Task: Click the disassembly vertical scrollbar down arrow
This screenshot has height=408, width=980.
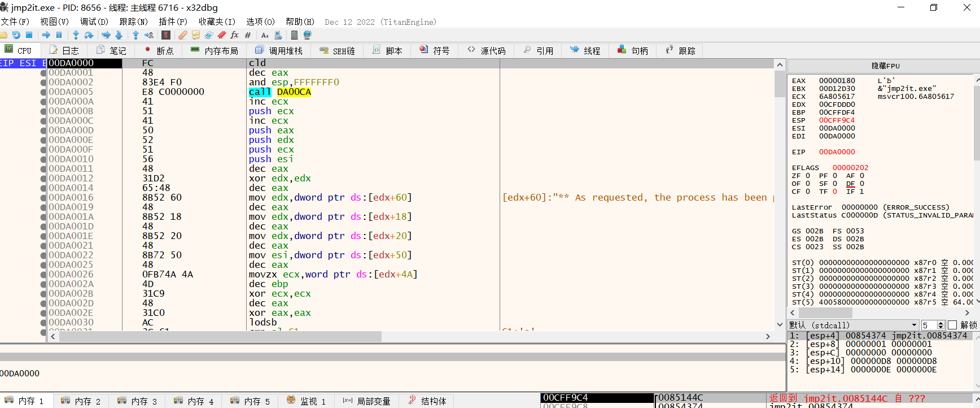Action: 780,324
